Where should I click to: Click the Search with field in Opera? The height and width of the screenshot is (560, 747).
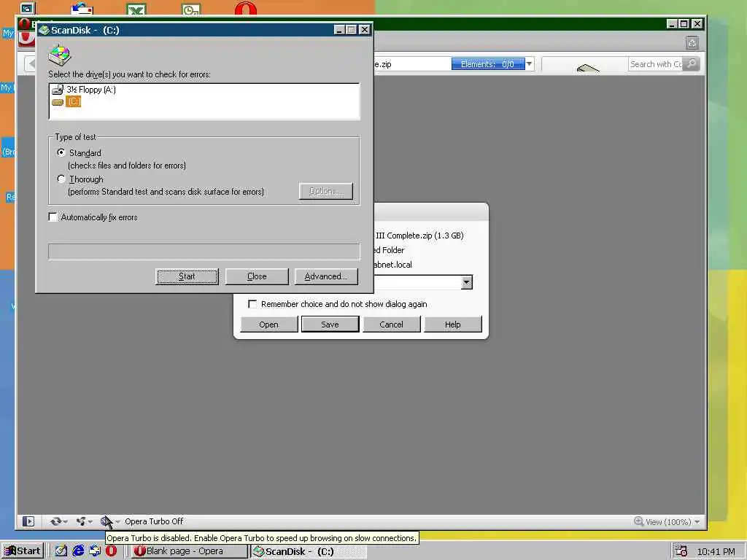tap(656, 64)
